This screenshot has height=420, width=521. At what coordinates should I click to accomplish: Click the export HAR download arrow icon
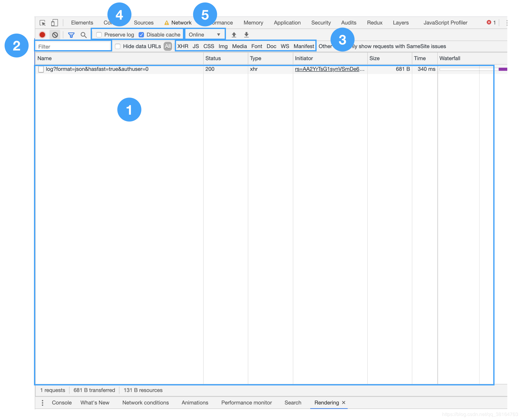pyautogui.click(x=246, y=35)
